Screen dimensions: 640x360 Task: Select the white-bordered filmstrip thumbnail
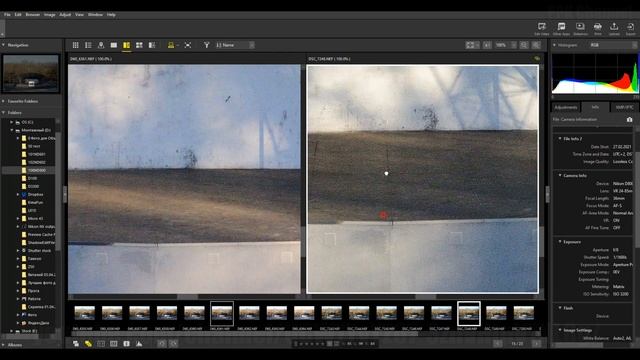(x=469, y=313)
